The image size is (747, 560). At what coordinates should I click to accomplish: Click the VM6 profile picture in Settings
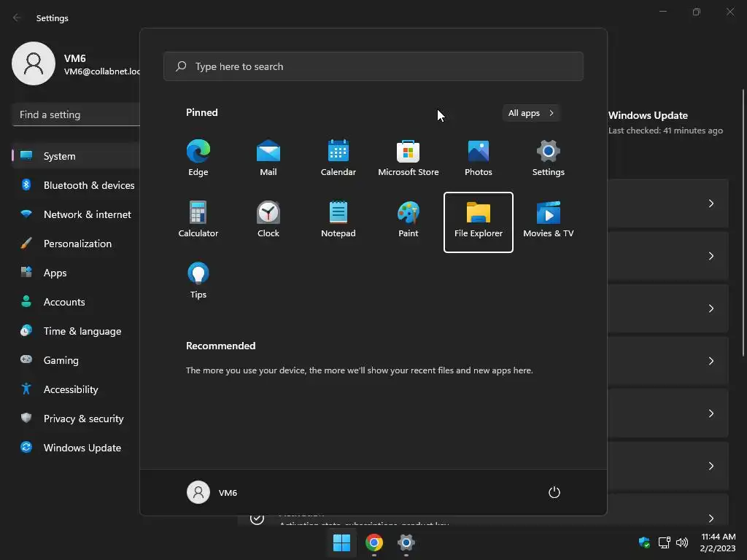[34, 63]
